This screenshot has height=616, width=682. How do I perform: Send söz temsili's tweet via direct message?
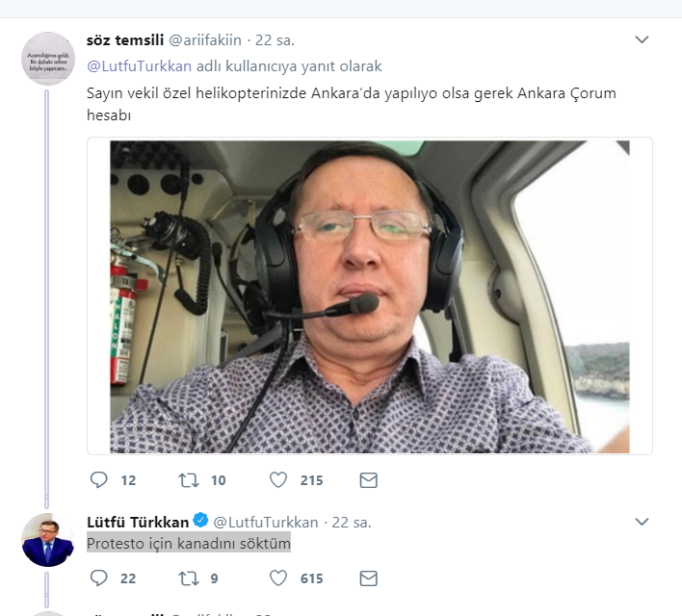[368, 479]
